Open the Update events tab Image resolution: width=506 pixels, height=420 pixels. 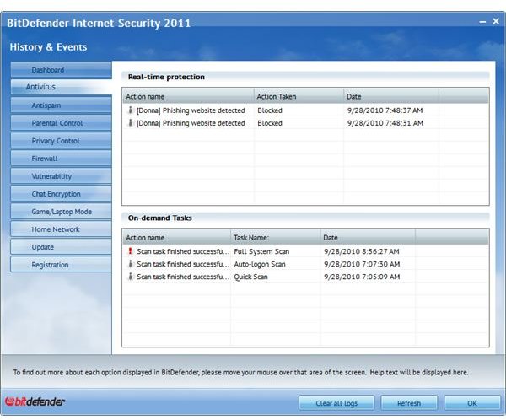(x=61, y=247)
